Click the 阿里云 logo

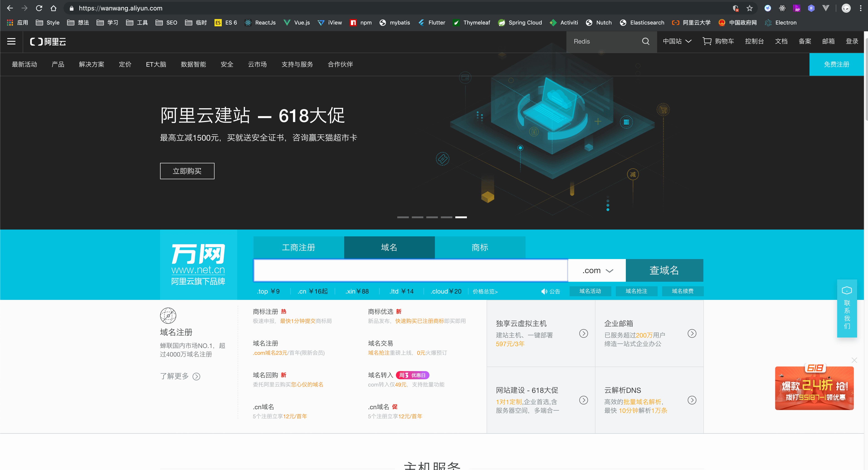pyautogui.click(x=48, y=42)
